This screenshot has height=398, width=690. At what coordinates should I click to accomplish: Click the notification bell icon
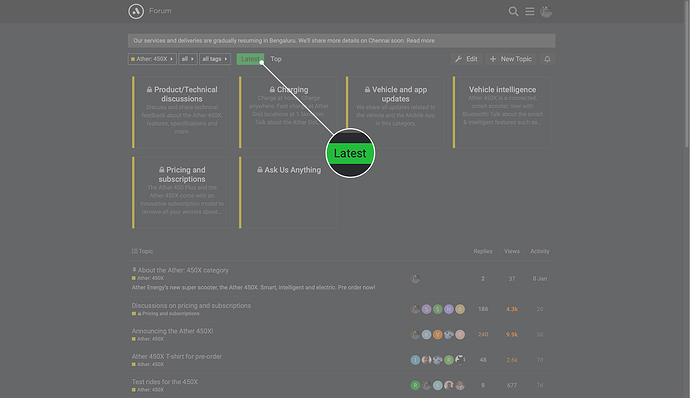click(547, 59)
